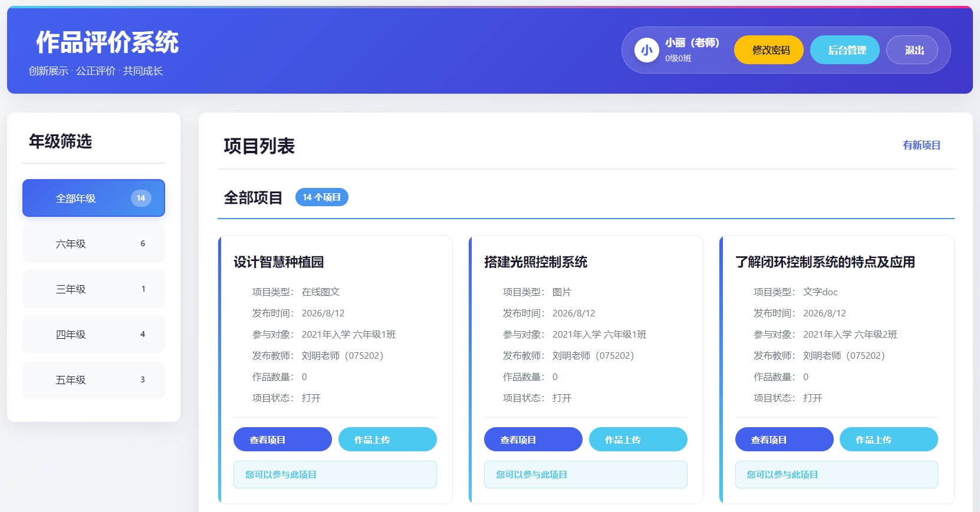The image size is (980, 512).
Task: Click the 年级筛选 sidebar heading
Action: (61, 141)
